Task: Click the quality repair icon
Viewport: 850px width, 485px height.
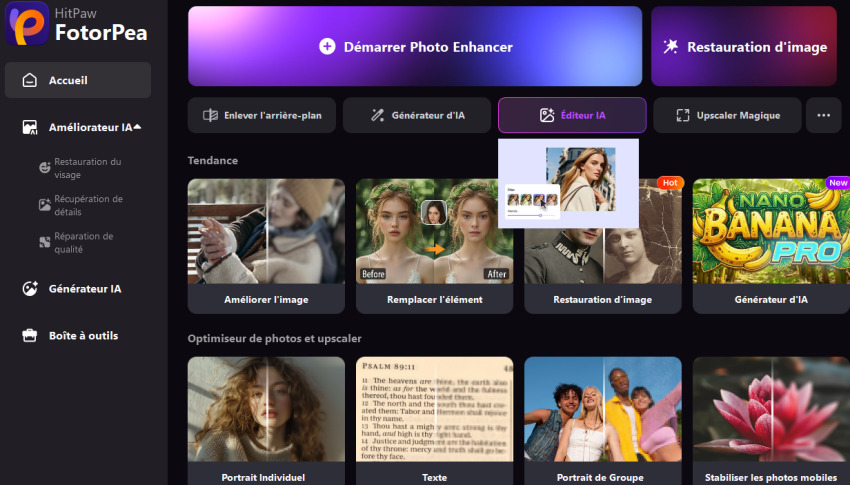Action: coord(45,242)
